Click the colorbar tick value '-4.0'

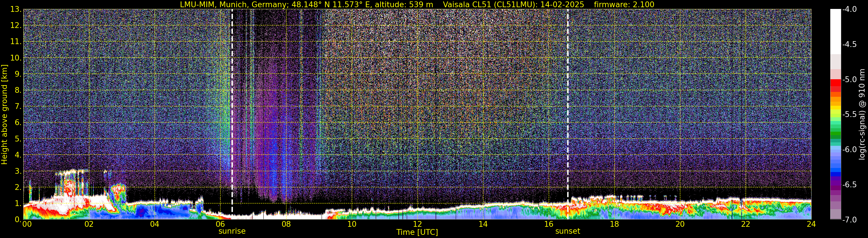pos(850,10)
